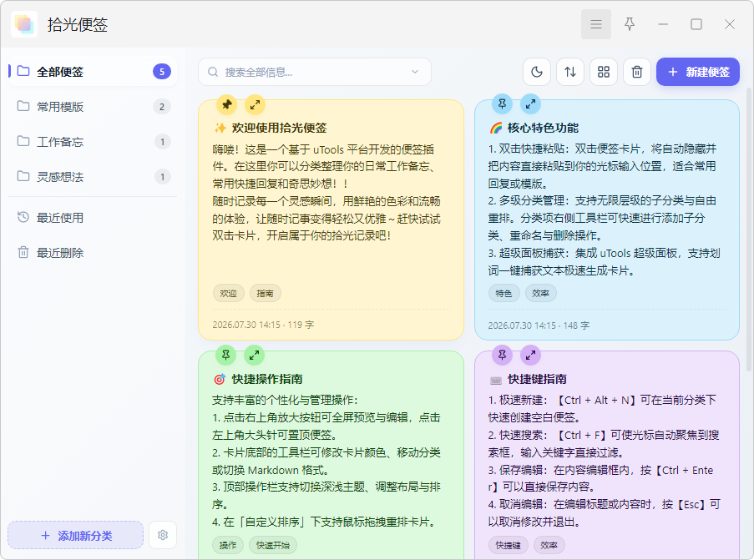This screenshot has height=560, width=754.
Task: Click the 核心特色功能 card body text
Action: tap(604, 209)
